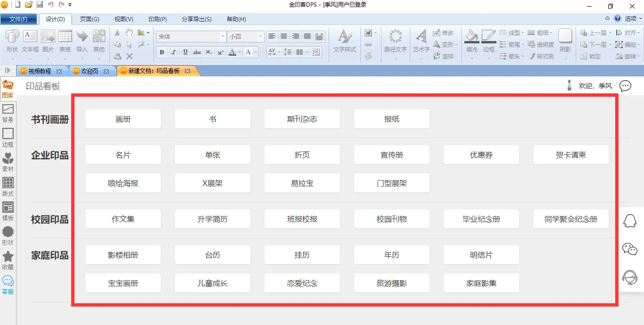Close the 视频教程 tab
644x325 pixels.
59,72
